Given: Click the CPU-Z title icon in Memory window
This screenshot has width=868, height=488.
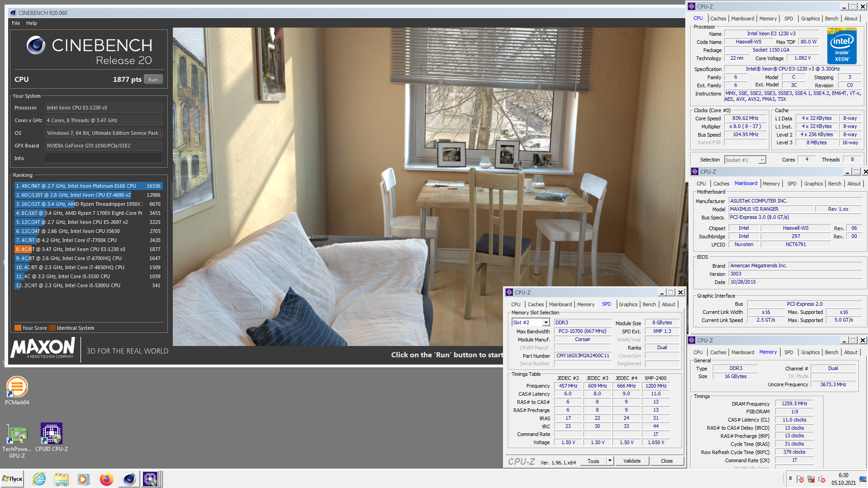Looking at the screenshot, I should pos(692,340).
